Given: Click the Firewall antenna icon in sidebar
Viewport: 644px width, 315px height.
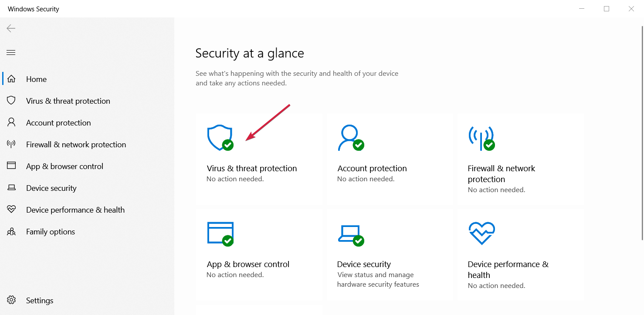Looking at the screenshot, I should pos(11,144).
